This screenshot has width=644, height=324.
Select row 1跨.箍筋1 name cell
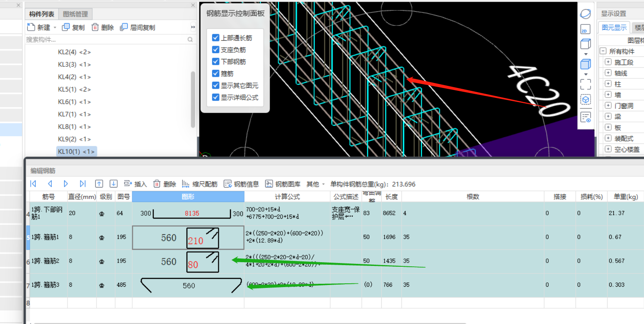coord(48,237)
